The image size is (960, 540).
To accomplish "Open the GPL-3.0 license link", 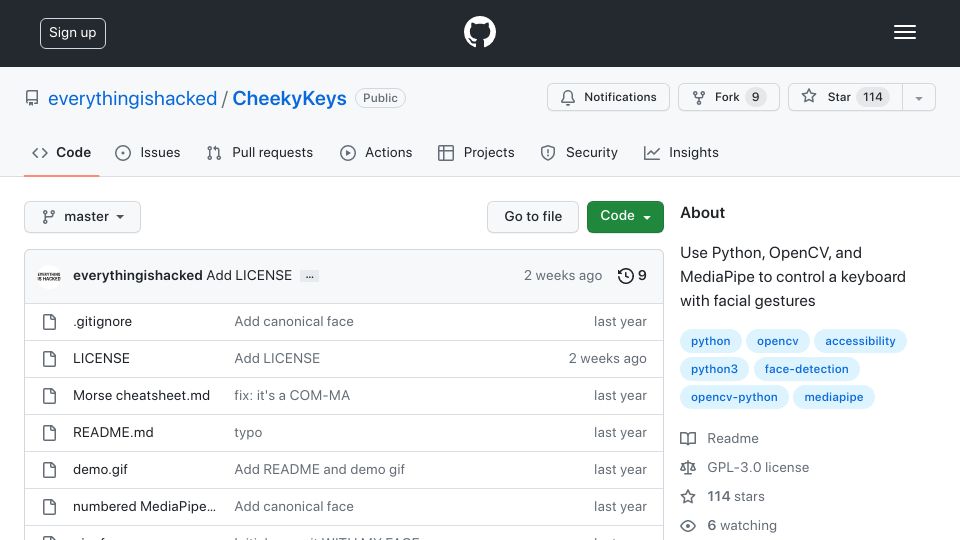I will (x=744, y=468).
